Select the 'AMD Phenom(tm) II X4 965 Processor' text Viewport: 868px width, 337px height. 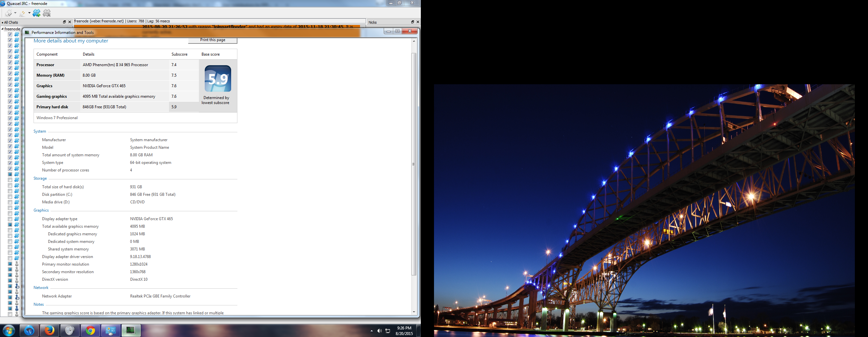click(x=115, y=65)
